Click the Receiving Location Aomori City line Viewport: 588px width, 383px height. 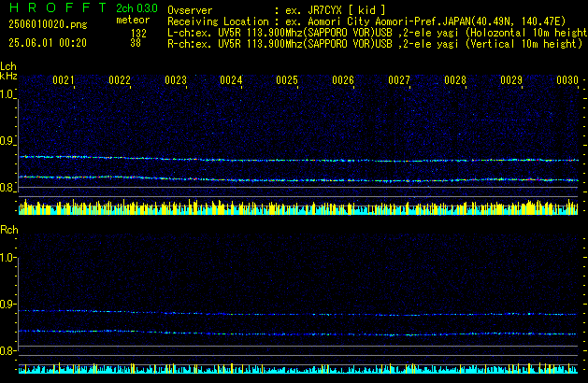tap(366, 21)
